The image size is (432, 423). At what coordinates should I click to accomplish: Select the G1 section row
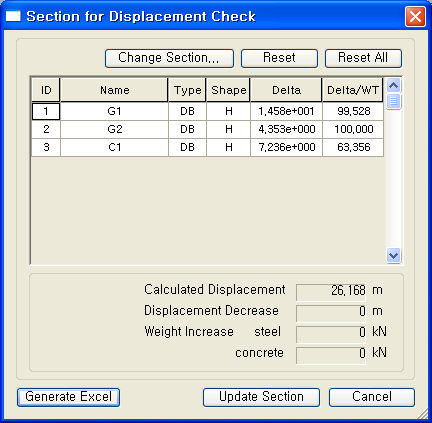(208, 111)
